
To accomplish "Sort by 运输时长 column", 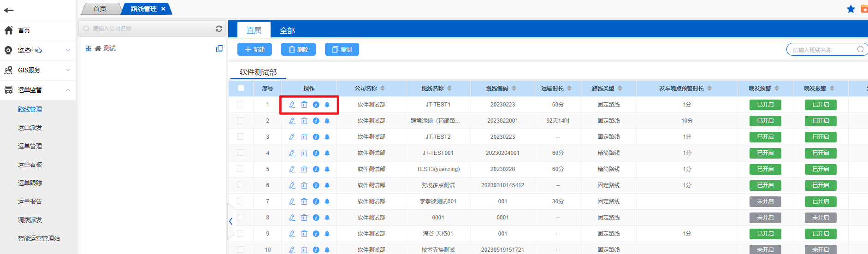I will coord(569,88).
